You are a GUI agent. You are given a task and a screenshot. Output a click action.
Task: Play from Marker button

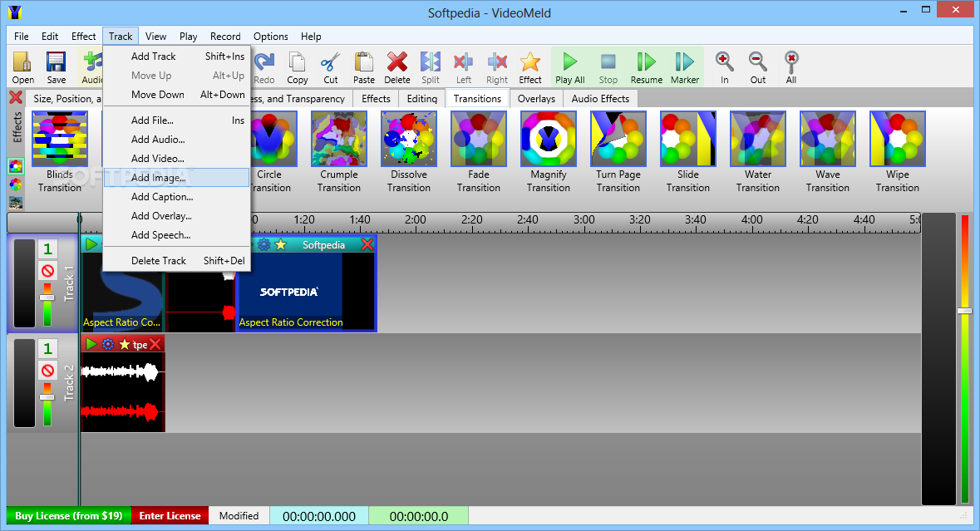coord(684,67)
